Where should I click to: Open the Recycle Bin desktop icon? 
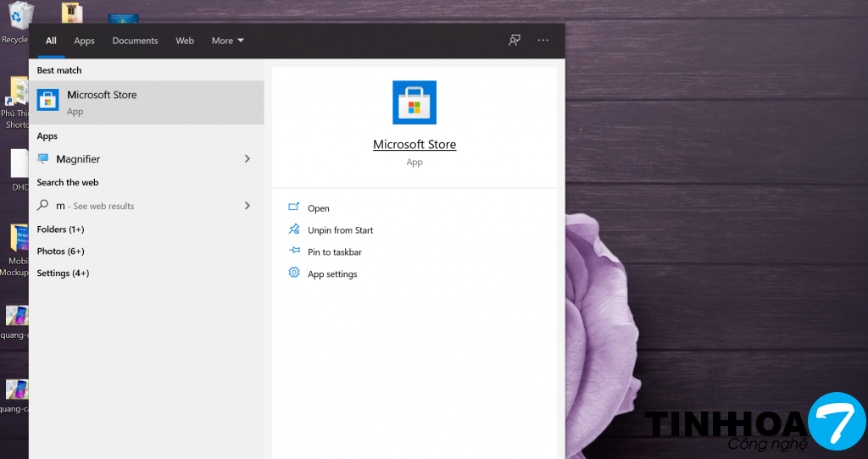17,19
